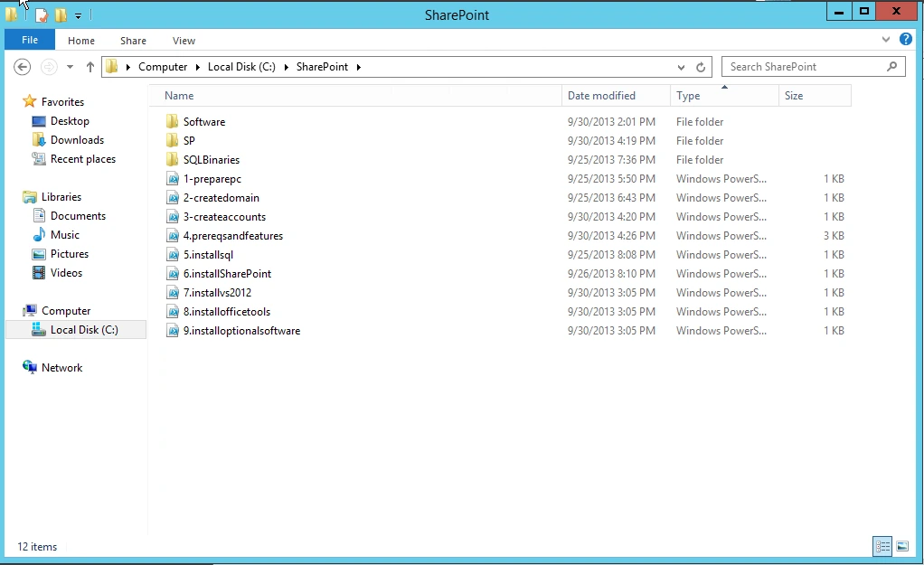Image resolution: width=924 pixels, height=565 pixels.
Task: Go up one folder level
Action: 90,67
